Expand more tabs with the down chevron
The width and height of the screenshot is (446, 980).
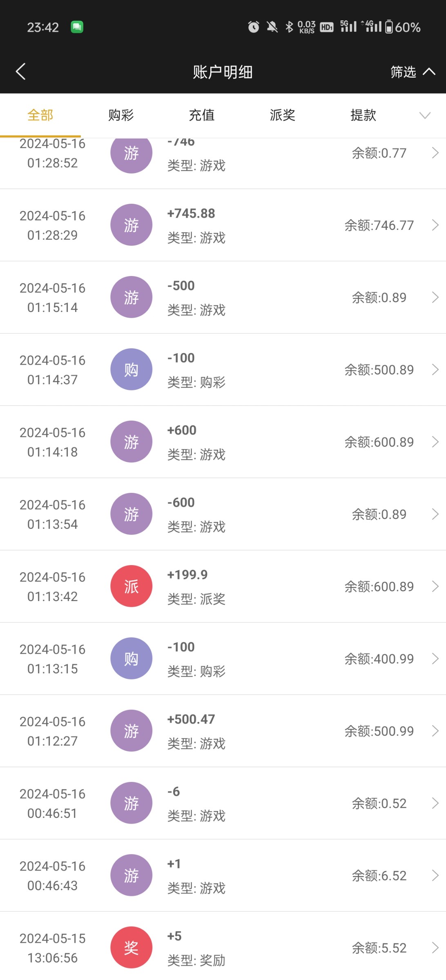[425, 116]
